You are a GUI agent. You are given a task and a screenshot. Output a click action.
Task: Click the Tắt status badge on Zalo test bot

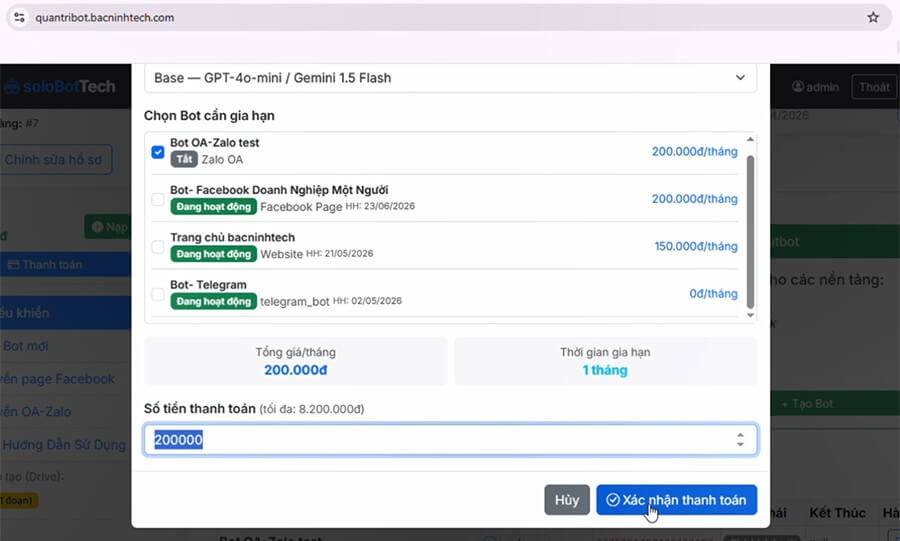click(184, 159)
